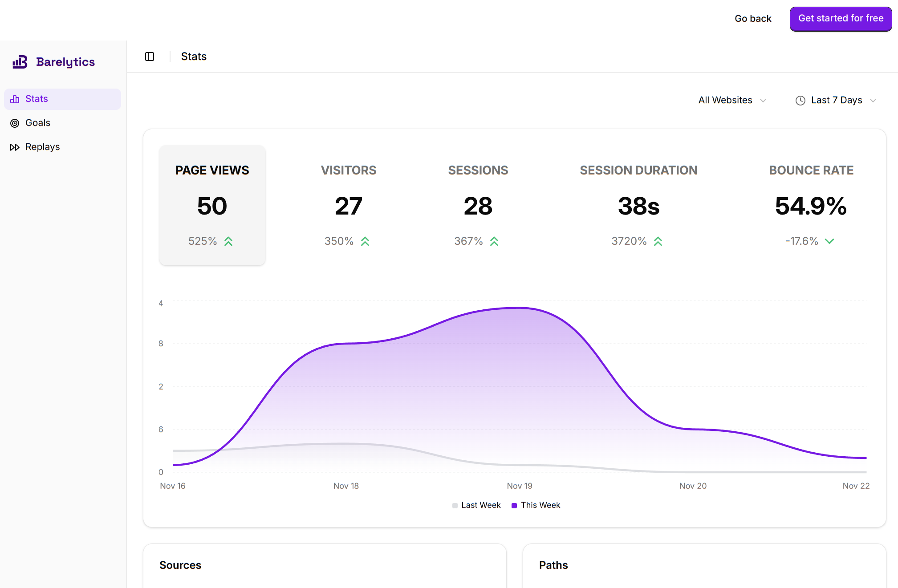Click the Go back link
Screen dimensions: 898x588
(752, 19)
